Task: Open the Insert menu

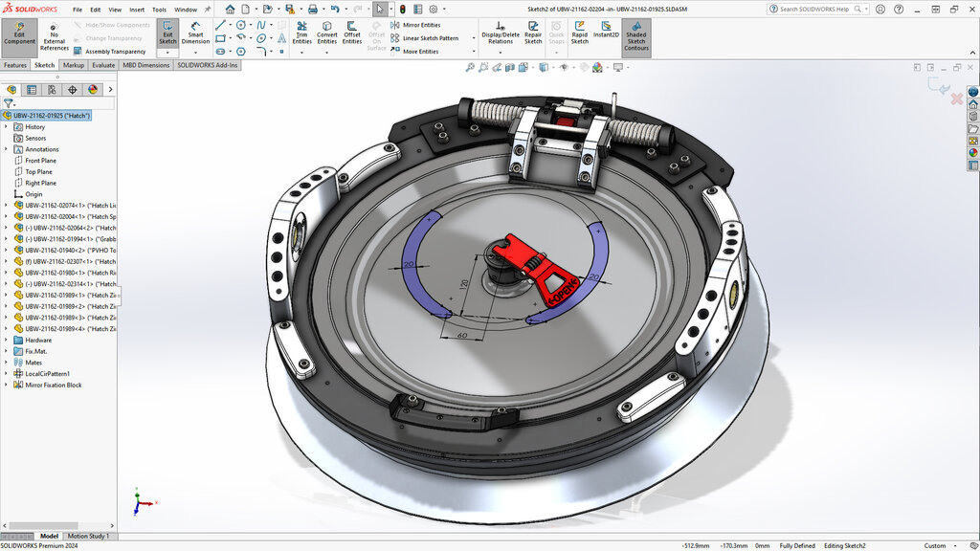Action: click(x=136, y=10)
